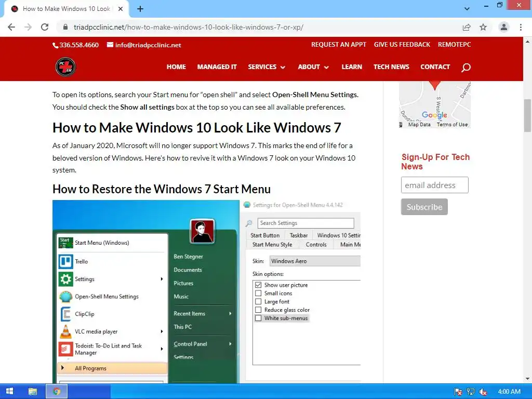The image size is (532, 399).
Task: Bookmark this page with the star icon
Action: click(x=483, y=27)
